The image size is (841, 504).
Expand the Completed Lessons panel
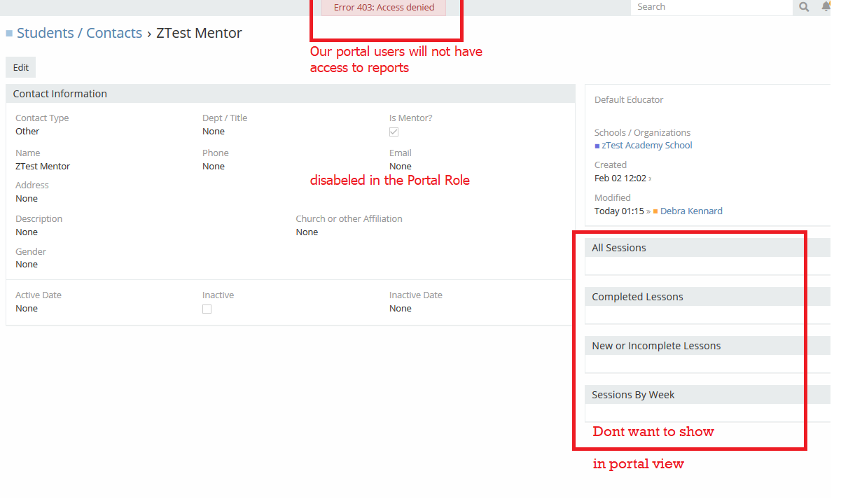pyautogui.click(x=637, y=297)
